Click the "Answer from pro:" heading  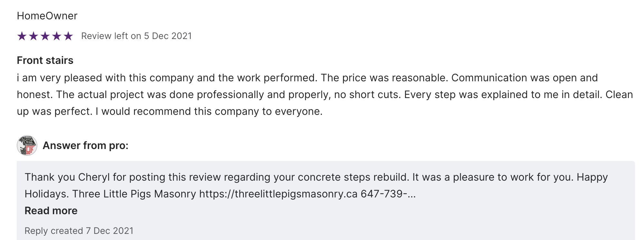[x=85, y=145]
